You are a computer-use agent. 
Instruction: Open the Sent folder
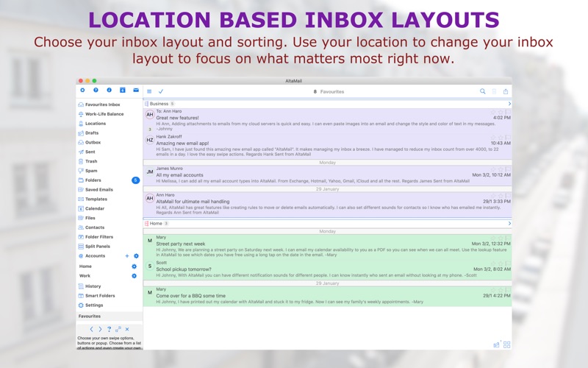pyautogui.click(x=87, y=152)
